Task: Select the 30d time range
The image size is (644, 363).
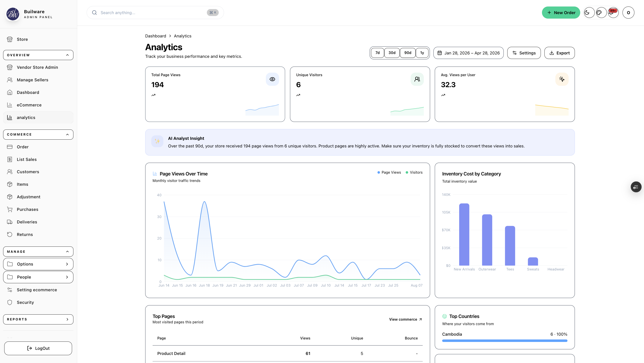Action: click(392, 53)
